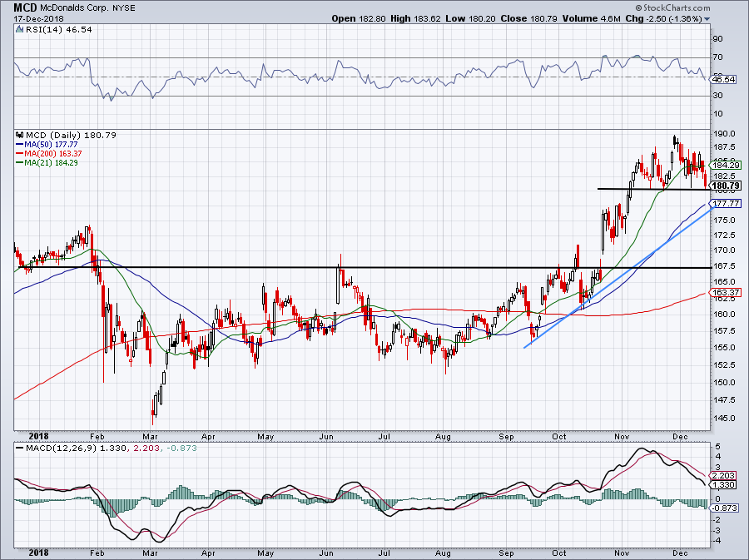Click the MACD(12,26,9) legend label

point(62,448)
